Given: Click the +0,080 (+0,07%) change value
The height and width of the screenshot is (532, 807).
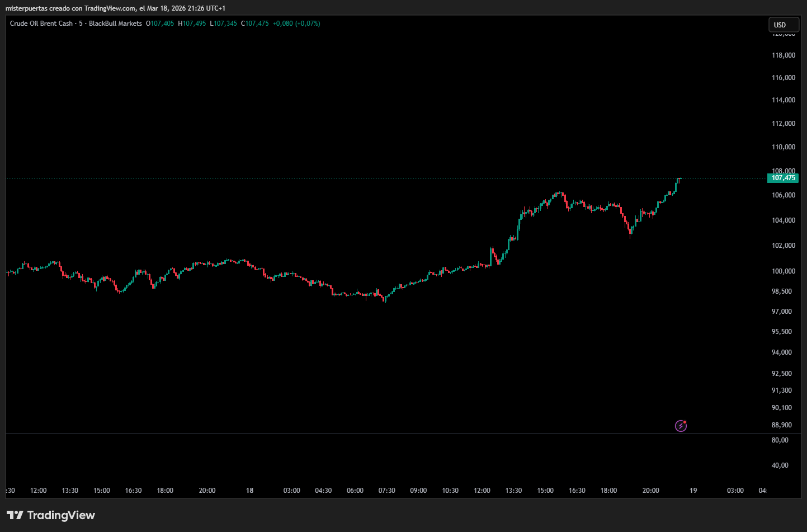Looking at the screenshot, I should pos(296,23).
